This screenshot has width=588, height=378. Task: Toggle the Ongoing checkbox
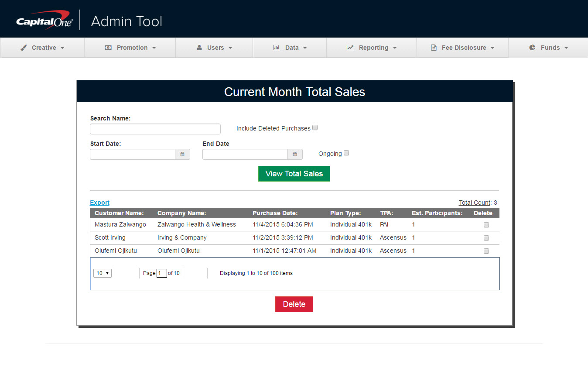pyautogui.click(x=346, y=153)
